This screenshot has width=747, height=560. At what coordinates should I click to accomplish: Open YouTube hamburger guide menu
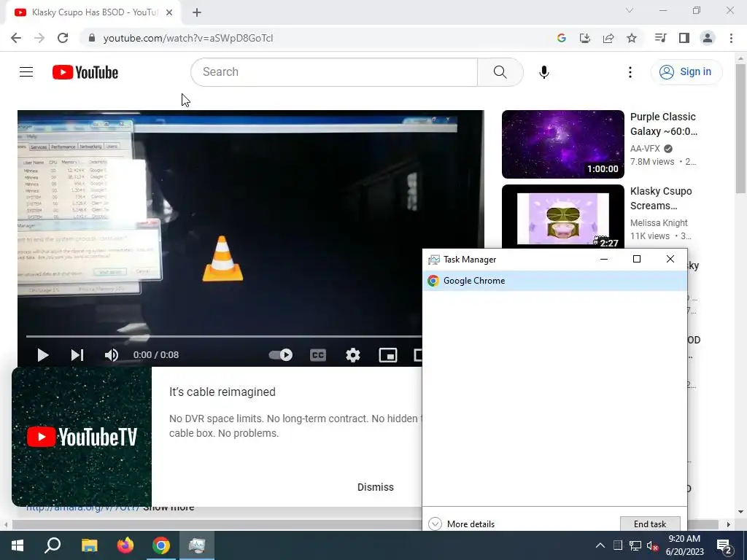click(x=26, y=72)
